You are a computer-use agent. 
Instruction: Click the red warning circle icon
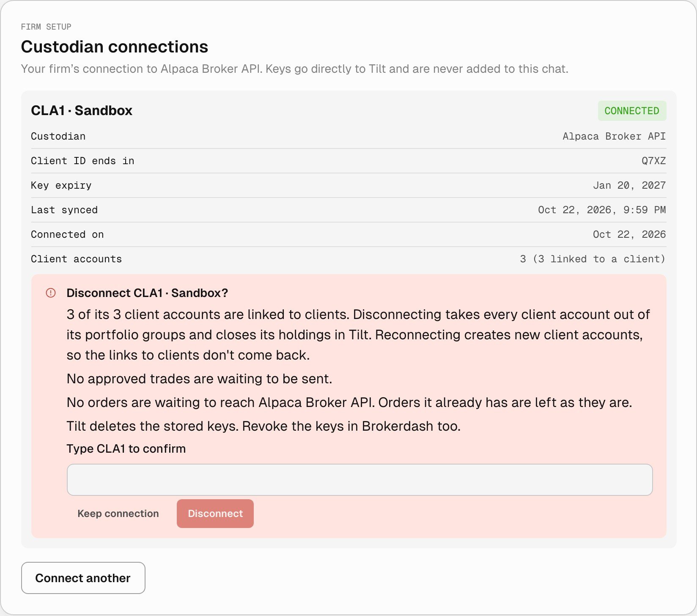[51, 293]
